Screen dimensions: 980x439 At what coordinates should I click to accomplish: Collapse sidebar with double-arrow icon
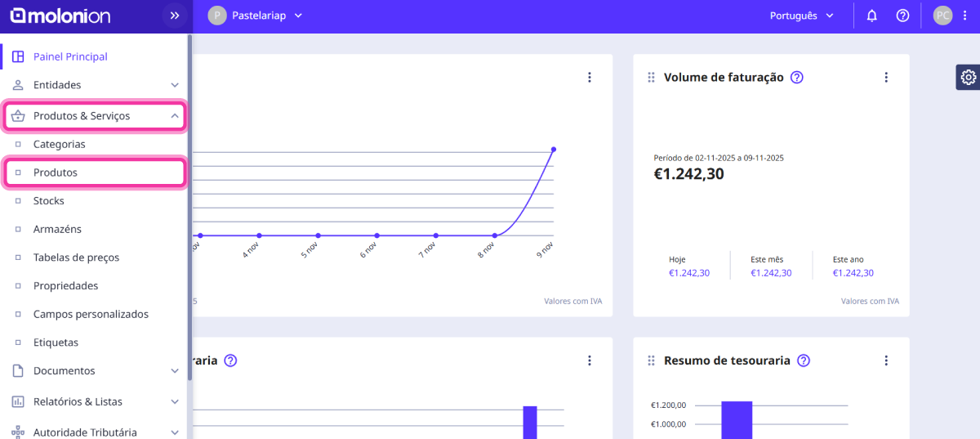(174, 16)
